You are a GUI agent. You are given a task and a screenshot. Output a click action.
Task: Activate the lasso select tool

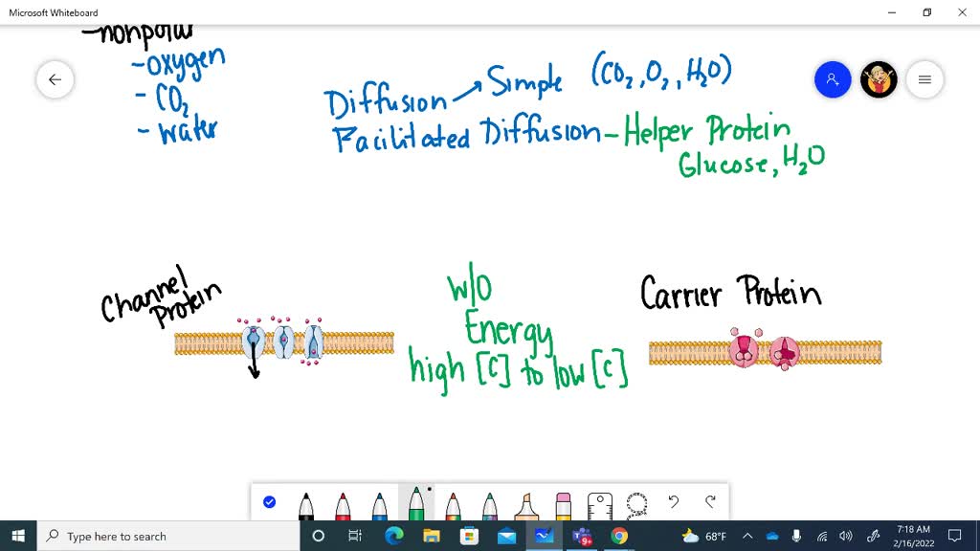coord(636,503)
